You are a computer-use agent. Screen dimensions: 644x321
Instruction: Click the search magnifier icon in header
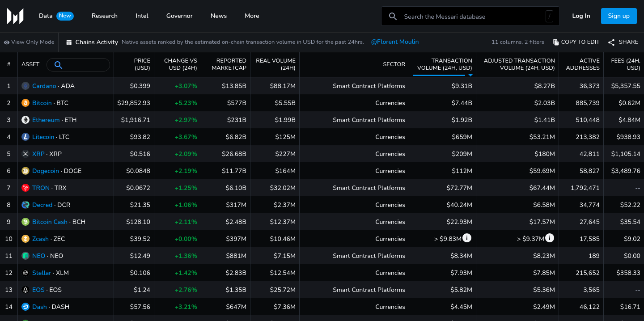click(x=393, y=17)
